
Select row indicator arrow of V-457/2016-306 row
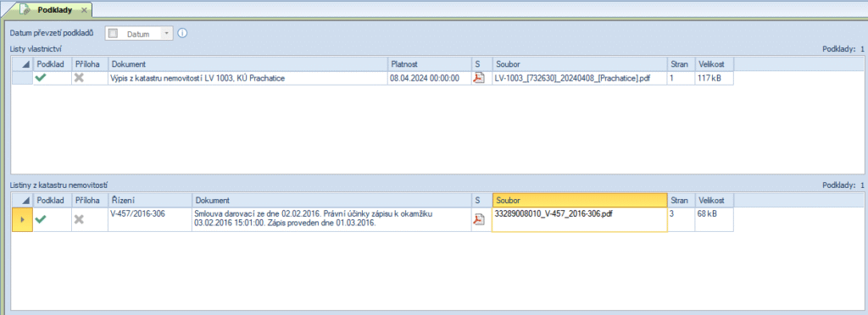[x=23, y=219]
